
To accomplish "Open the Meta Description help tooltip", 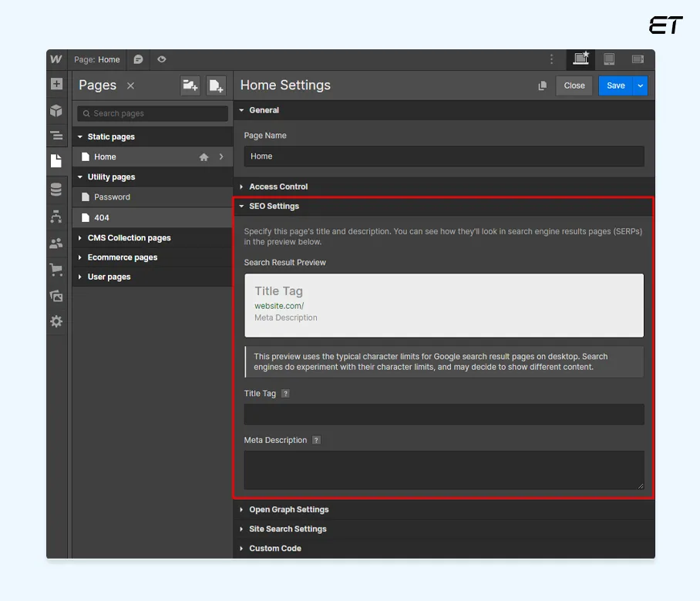I will click(x=317, y=441).
